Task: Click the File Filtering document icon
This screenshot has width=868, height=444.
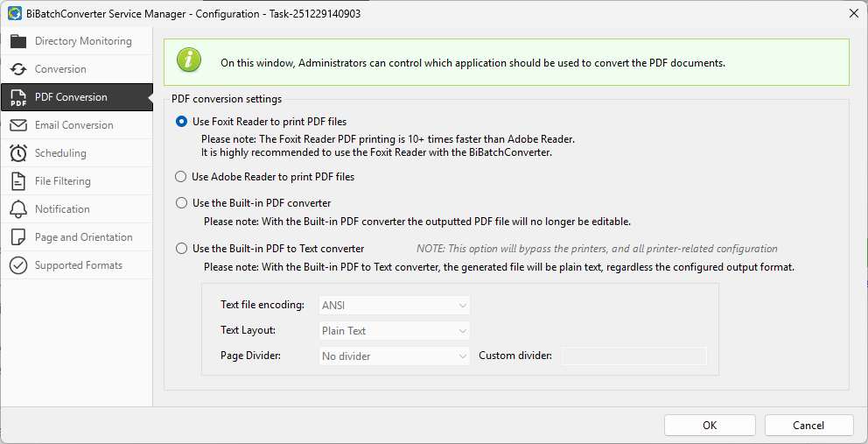Action: click(18, 181)
